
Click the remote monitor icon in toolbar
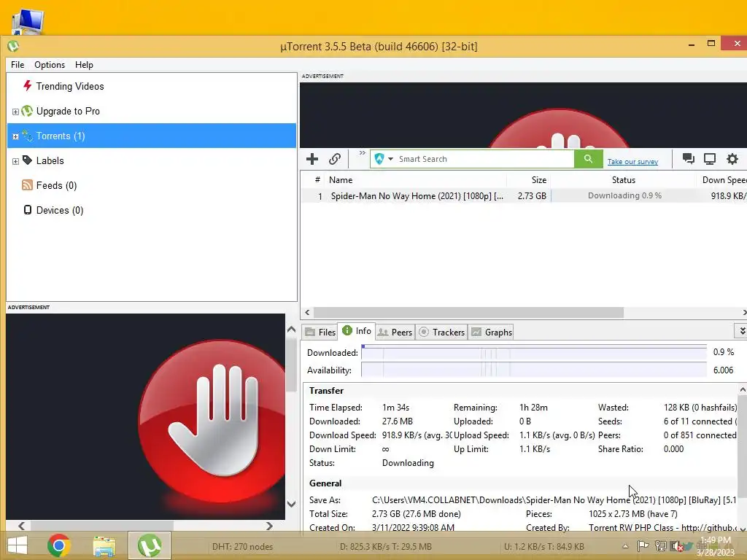pos(710,158)
